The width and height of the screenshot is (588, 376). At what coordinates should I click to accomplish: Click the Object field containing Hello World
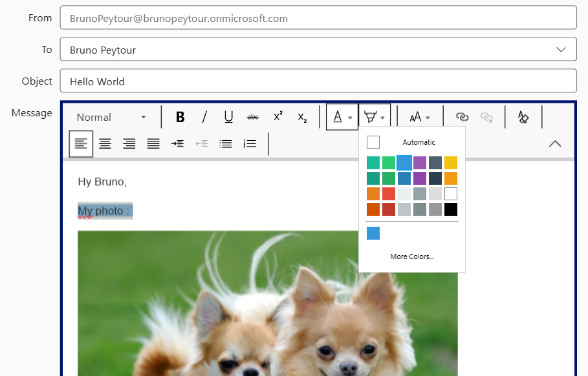coord(318,81)
